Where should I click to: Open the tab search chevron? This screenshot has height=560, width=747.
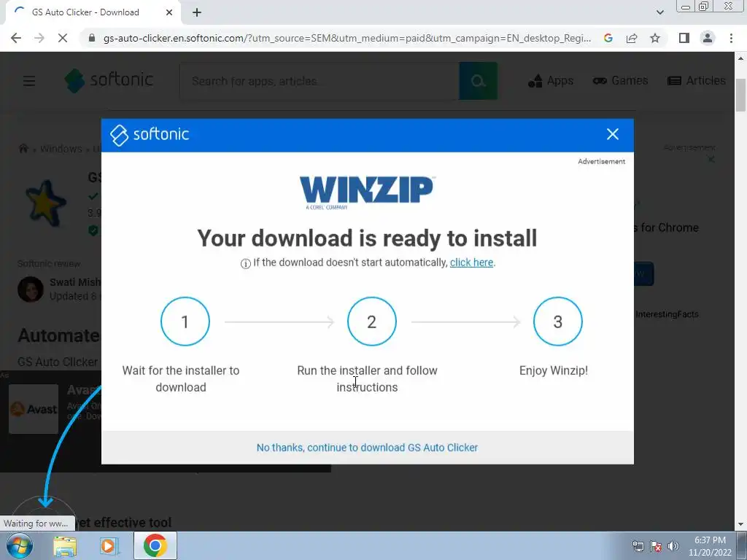coord(659,12)
